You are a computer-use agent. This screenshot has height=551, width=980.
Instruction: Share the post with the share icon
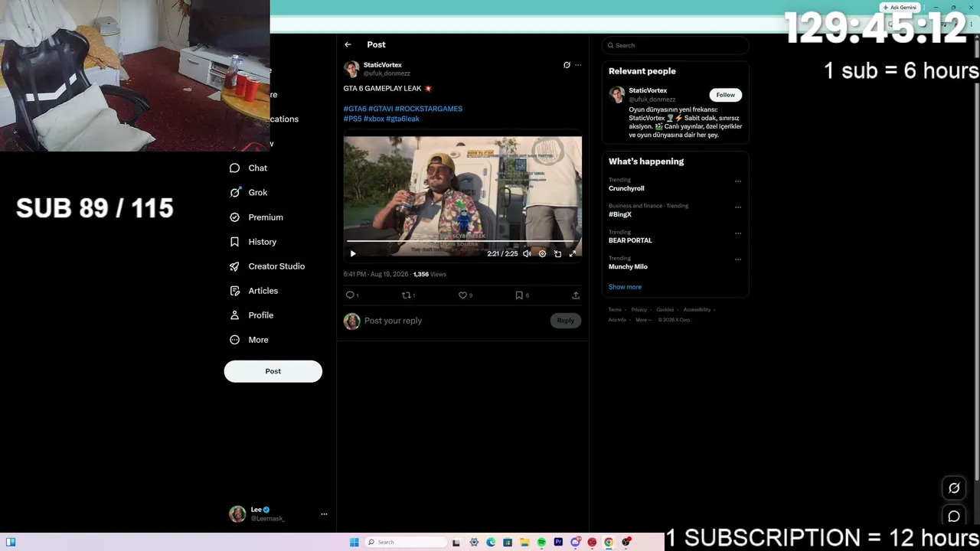point(576,295)
